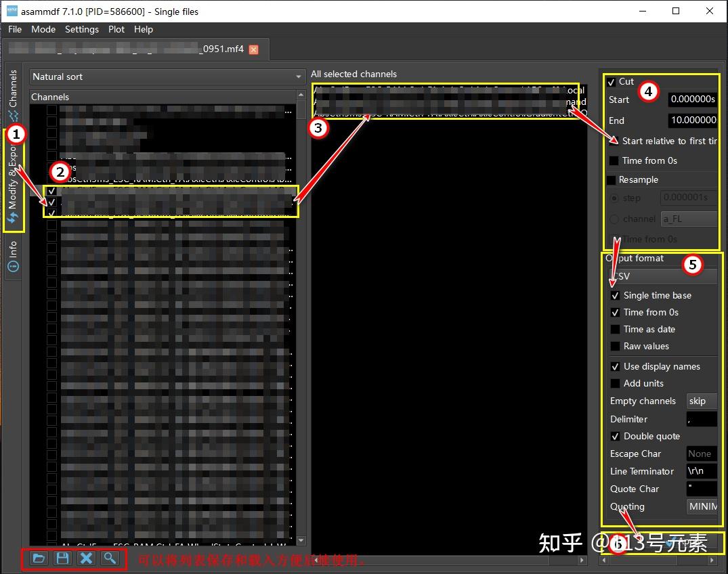
Task: Click the load channel list folder icon
Action: pos(39,558)
